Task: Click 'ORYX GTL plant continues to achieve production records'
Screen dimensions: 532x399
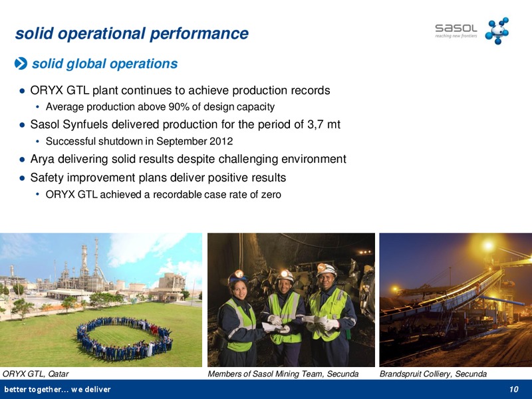Action: (180, 90)
